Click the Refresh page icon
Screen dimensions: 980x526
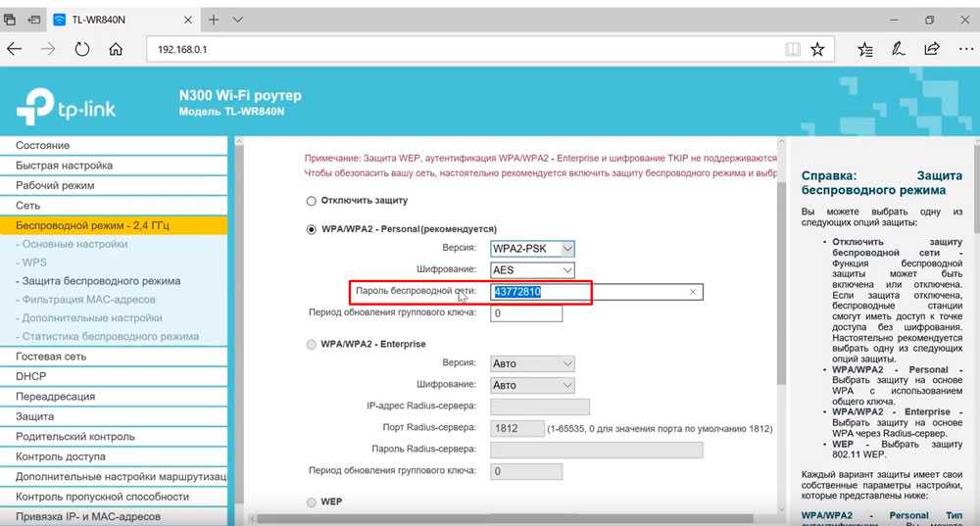[x=82, y=49]
